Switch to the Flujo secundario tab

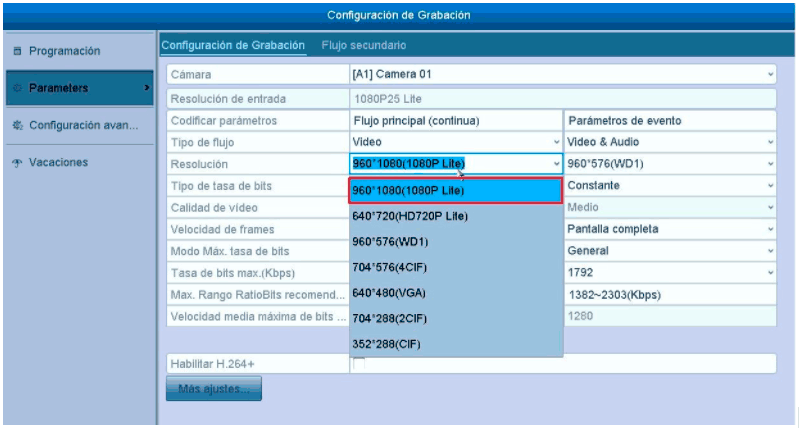(363, 46)
